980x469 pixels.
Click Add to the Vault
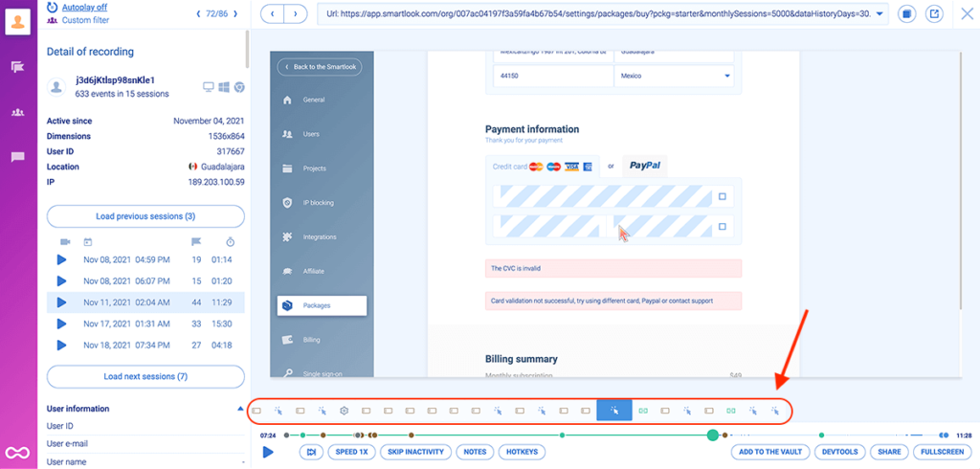[x=770, y=452]
